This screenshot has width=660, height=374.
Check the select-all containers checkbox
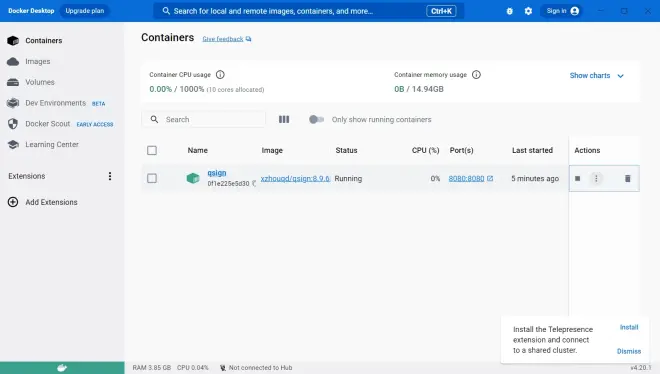click(x=152, y=150)
